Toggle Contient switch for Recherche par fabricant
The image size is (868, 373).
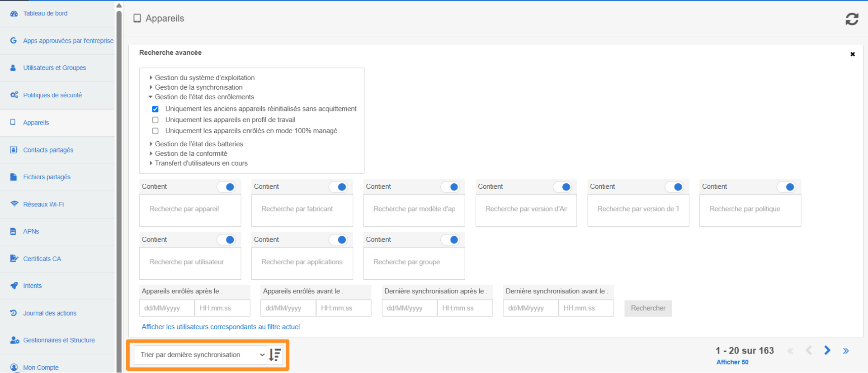point(338,187)
